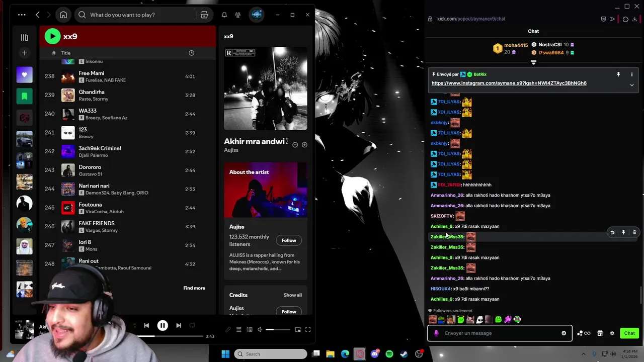Collapse pinned message chevron
644x362 pixels.
pyautogui.click(x=632, y=85)
